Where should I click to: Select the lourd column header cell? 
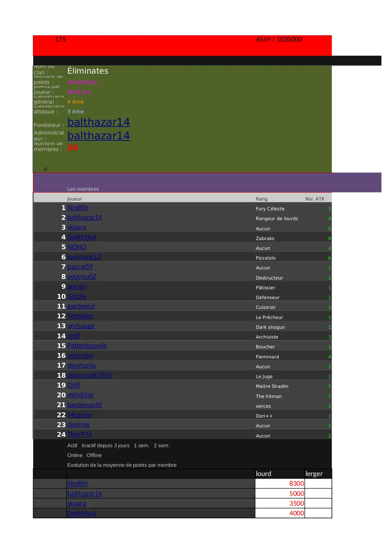point(280,474)
